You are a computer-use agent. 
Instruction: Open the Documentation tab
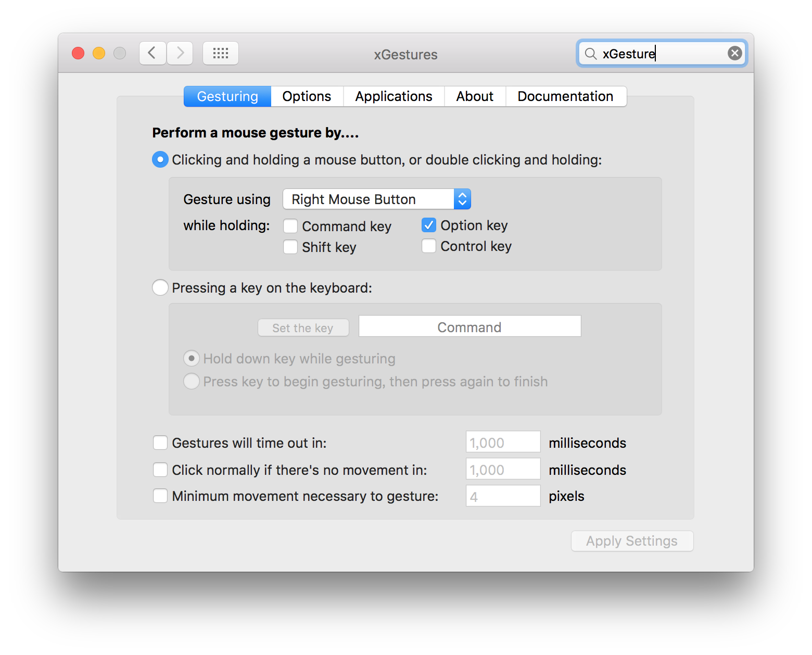pos(566,96)
